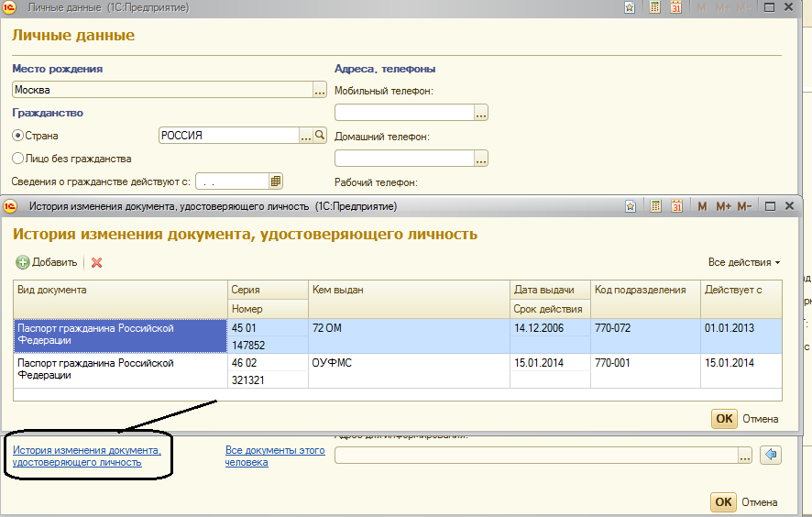
Task: Open calculator icon in History window titlebar
Action: [655, 206]
